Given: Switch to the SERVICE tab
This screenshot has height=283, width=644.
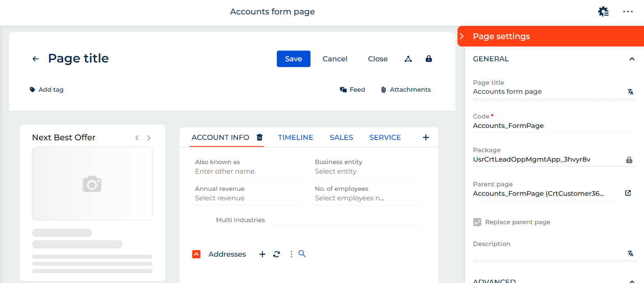Looking at the screenshot, I should click(385, 137).
